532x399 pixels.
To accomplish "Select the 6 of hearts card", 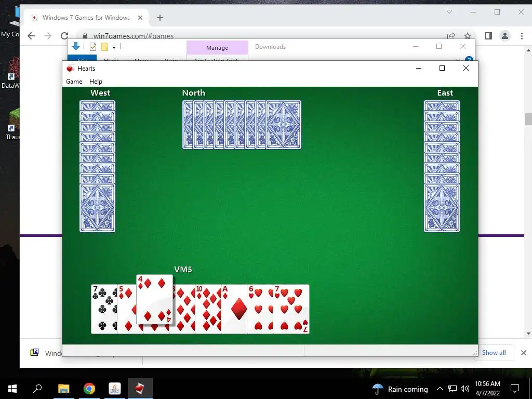I will click(260, 309).
